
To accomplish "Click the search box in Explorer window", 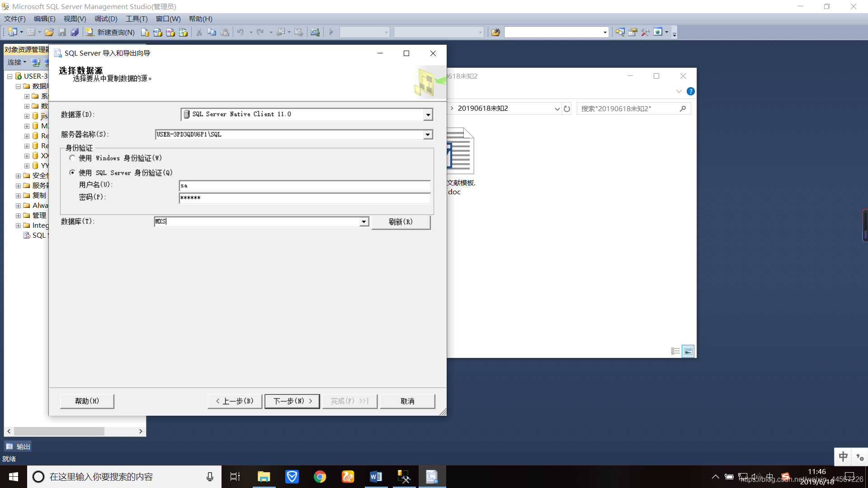I will click(x=634, y=108).
